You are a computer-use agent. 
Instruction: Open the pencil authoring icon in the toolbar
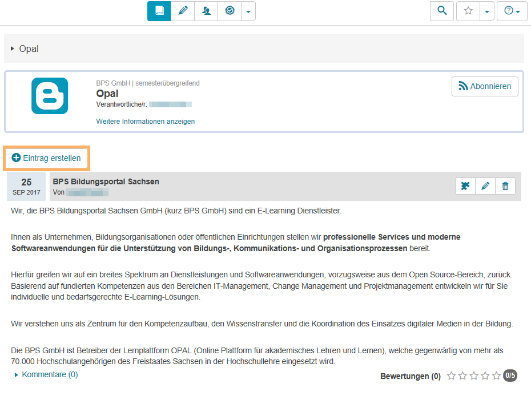182,10
